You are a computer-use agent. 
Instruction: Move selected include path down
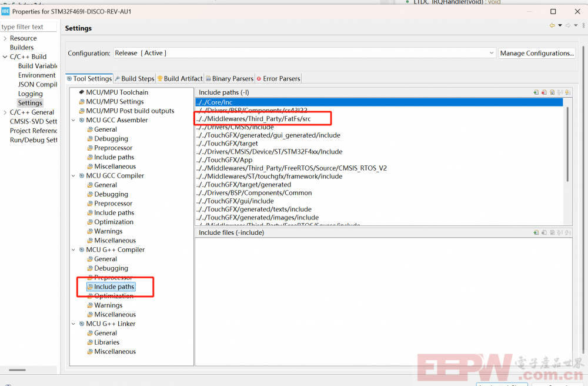pos(568,92)
